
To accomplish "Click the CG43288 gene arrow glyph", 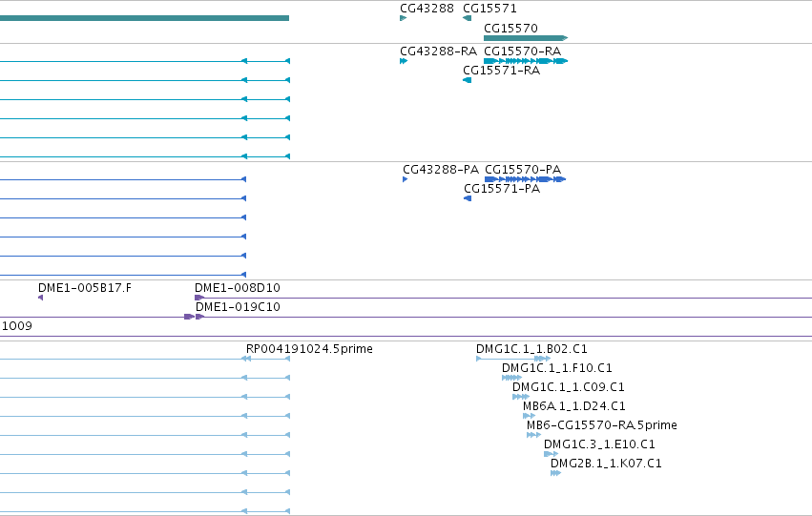I will pyautogui.click(x=404, y=18).
